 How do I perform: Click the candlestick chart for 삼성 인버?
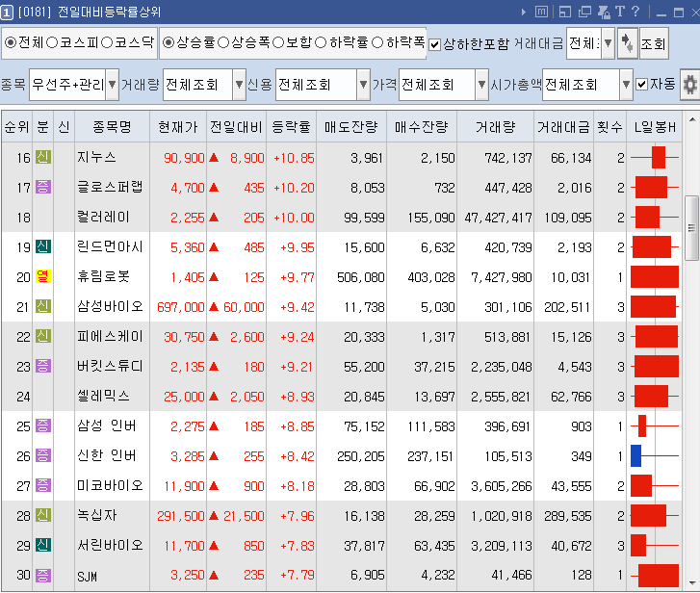click(x=655, y=426)
